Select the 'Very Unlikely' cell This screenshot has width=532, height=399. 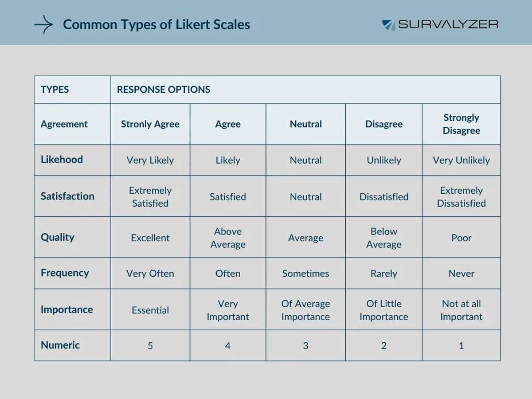coord(462,160)
